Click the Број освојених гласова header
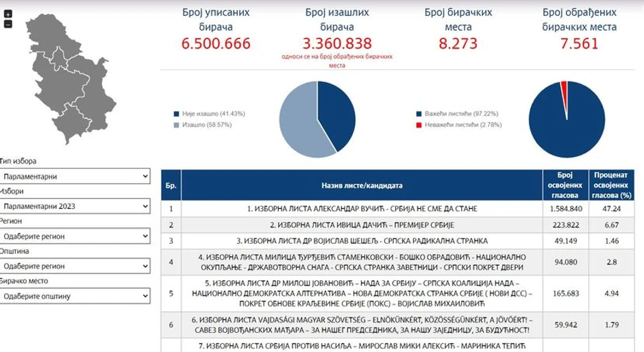Image resolution: width=644 pixels, height=352 pixels. click(565, 185)
